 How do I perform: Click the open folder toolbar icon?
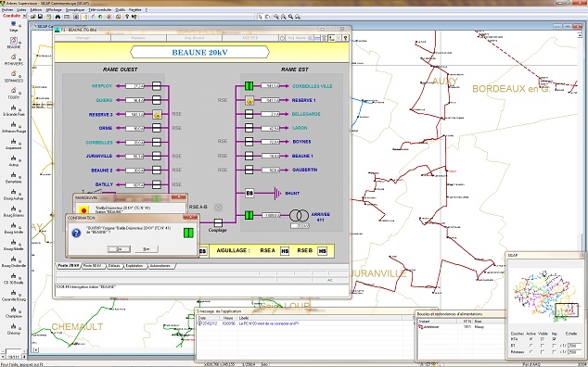[33, 17]
